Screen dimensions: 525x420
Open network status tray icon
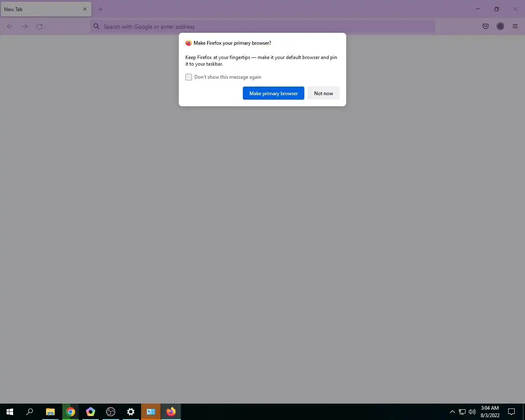[x=462, y=412]
